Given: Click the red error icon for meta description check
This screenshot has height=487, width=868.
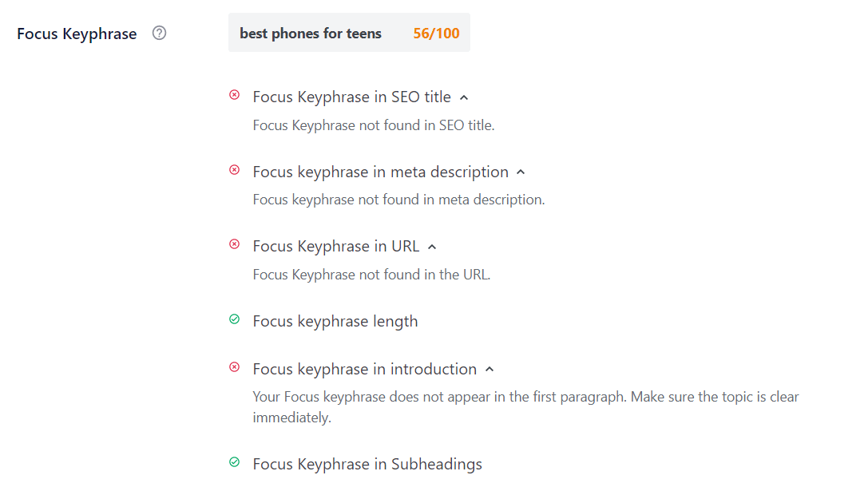Looking at the screenshot, I should [234, 170].
